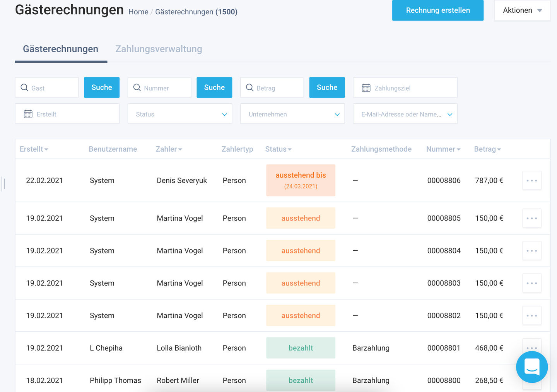The width and height of the screenshot is (557, 392).
Task: Open the Erstellt date filter field
Action: (67, 114)
